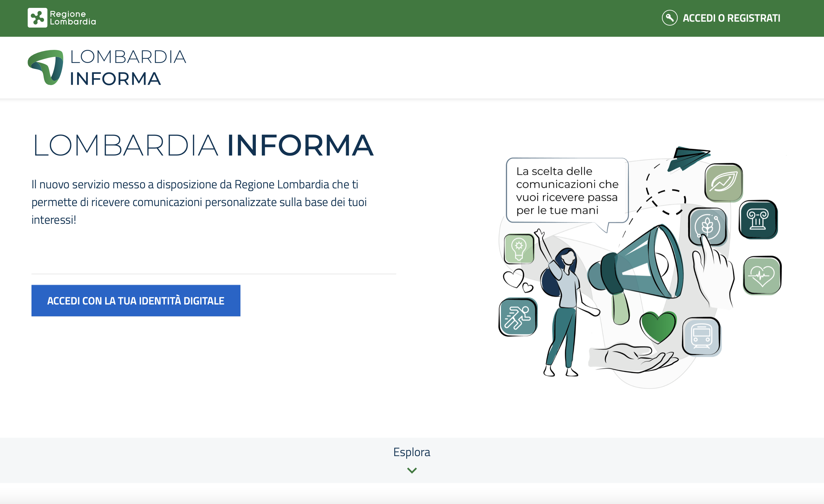Click the key icon next to Accedi
824x504 pixels.
click(x=669, y=18)
